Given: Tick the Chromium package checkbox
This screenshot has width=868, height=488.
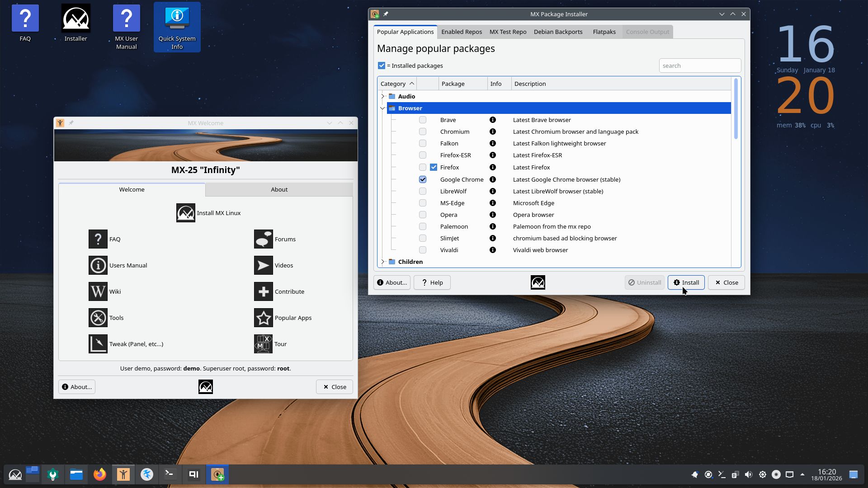Looking at the screenshot, I should [x=423, y=131].
